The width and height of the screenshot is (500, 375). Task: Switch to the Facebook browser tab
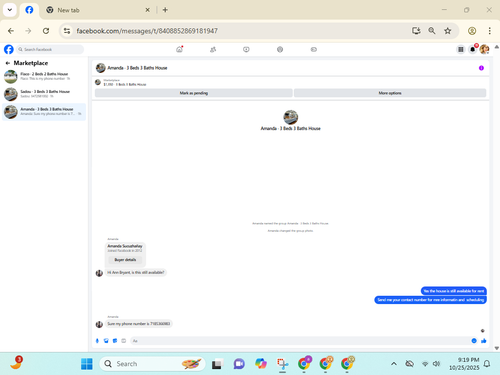(x=29, y=10)
